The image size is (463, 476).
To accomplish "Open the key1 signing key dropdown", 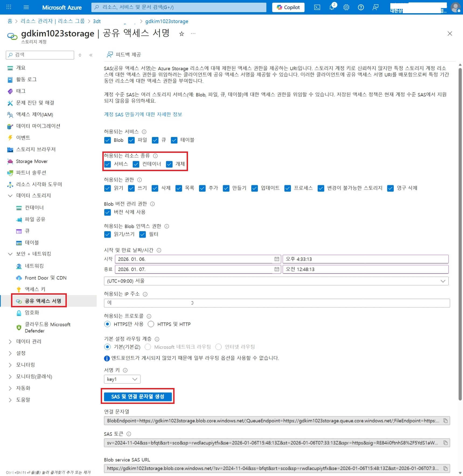I will coord(122,379).
